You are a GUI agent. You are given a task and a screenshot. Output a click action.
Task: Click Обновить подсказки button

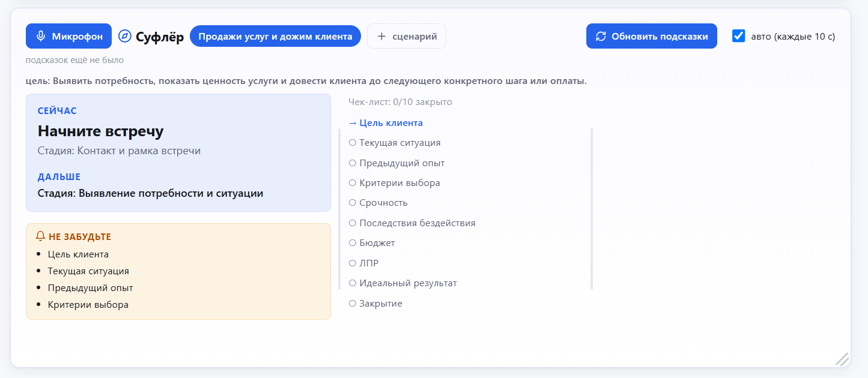point(652,36)
